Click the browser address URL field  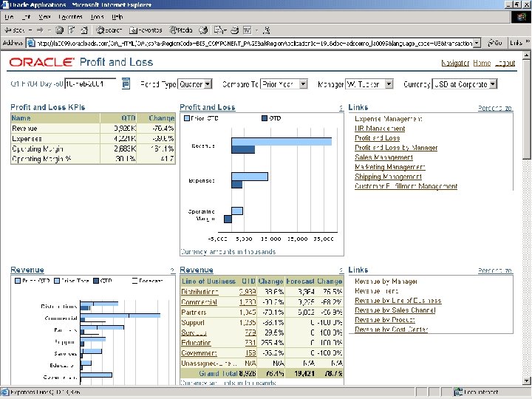254,43
